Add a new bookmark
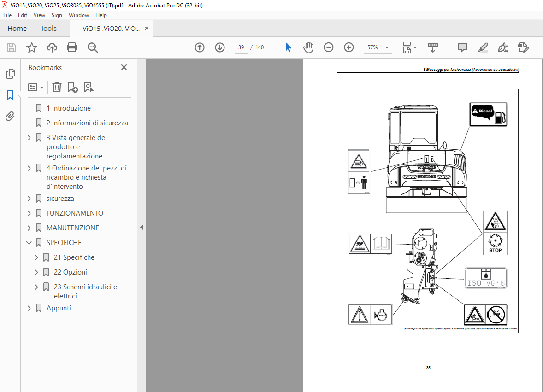 coord(72,87)
